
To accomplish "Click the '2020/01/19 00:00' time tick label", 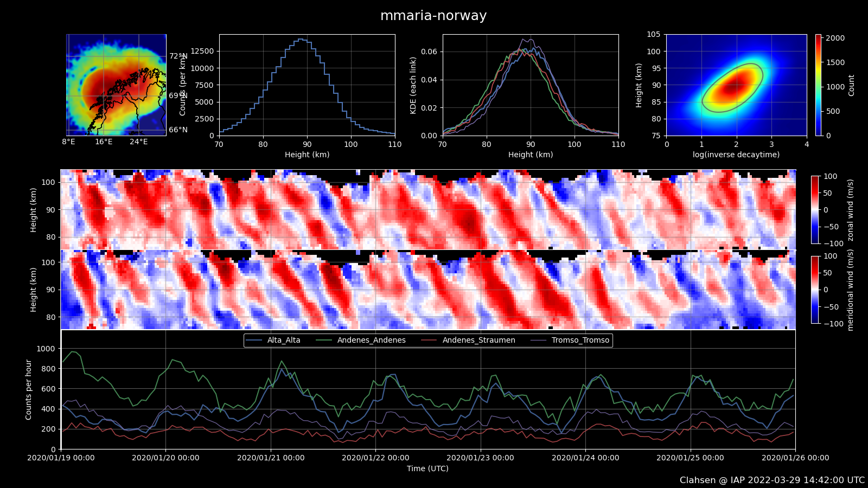I will [61, 458].
